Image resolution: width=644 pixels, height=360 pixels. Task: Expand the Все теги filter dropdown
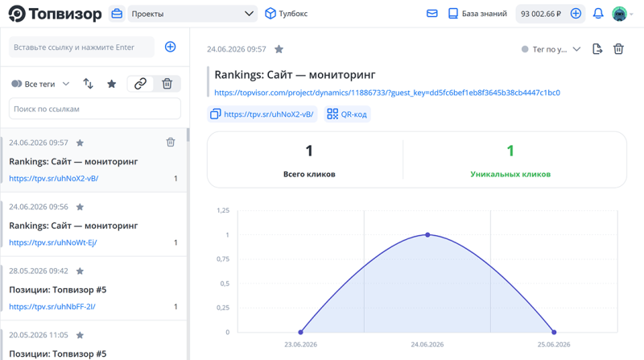click(40, 84)
